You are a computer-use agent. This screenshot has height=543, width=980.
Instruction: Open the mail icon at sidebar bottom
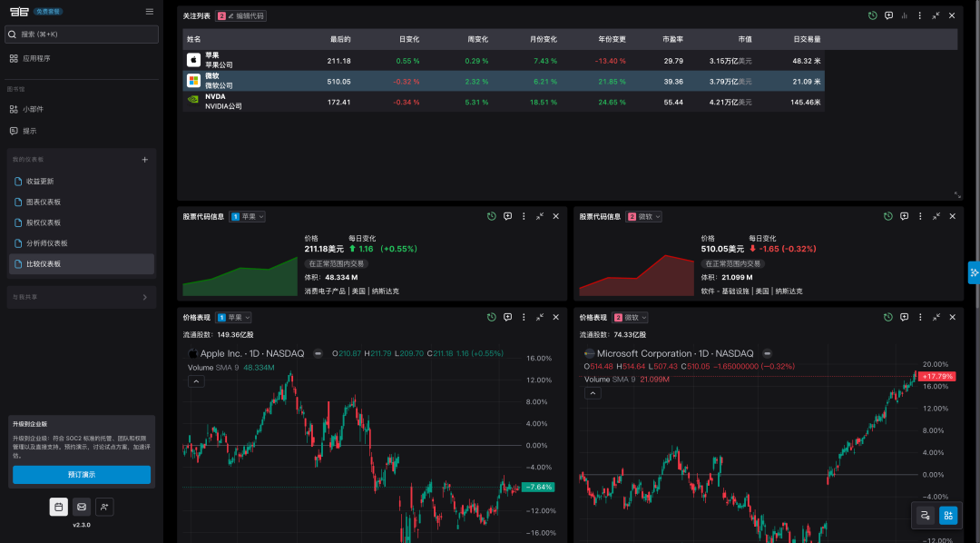82,507
